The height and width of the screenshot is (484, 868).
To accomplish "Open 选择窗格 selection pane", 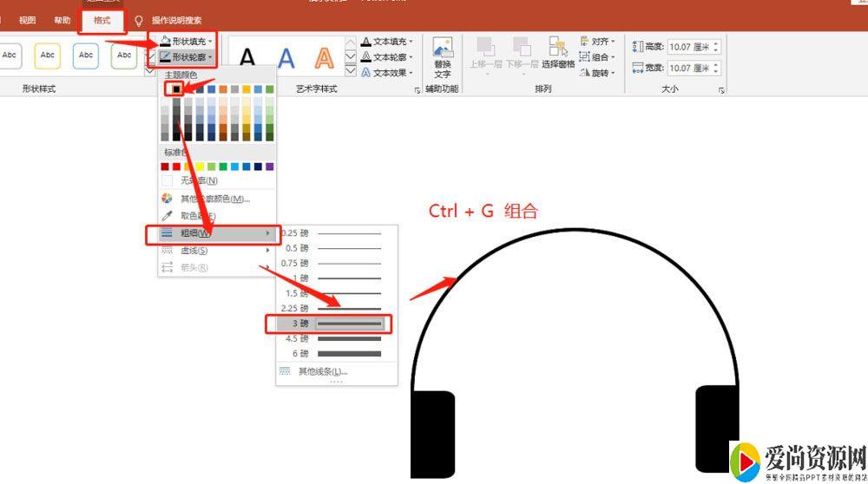I will tap(558, 52).
